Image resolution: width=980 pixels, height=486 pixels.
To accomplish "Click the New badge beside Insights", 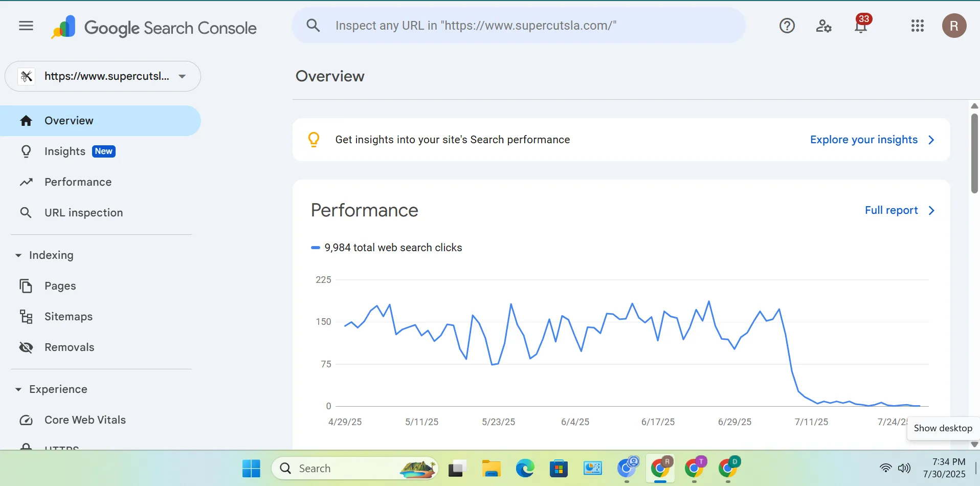I will point(104,151).
